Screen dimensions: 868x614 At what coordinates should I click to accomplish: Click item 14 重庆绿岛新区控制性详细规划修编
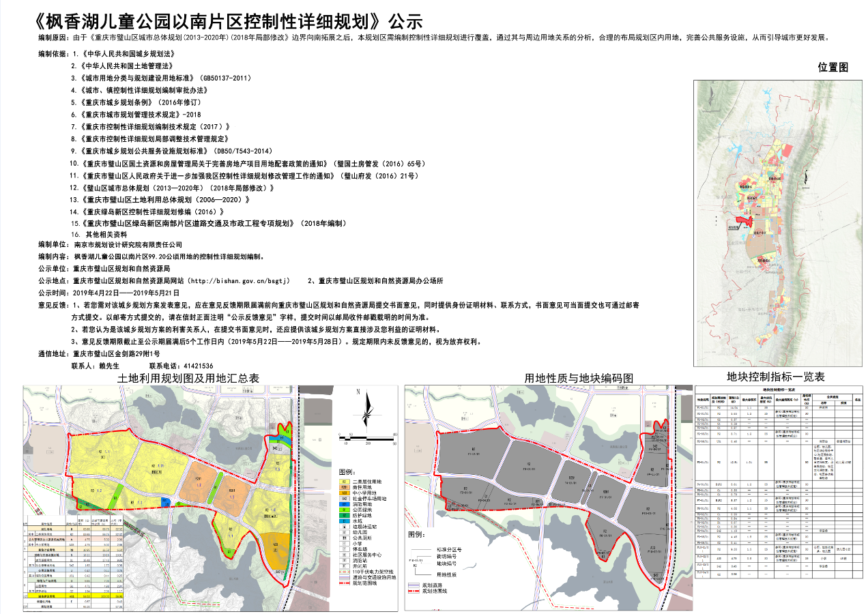(x=148, y=212)
